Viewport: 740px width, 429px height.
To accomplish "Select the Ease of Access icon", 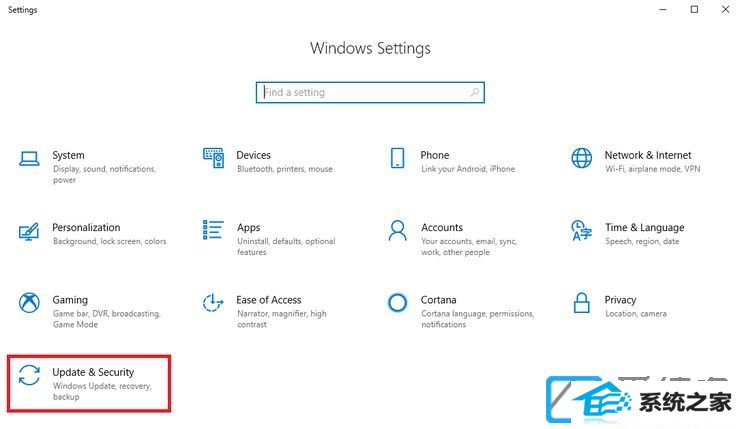I will point(213,303).
